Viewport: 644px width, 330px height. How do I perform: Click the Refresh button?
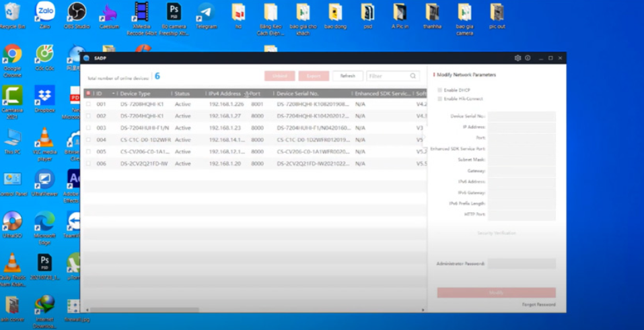pyautogui.click(x=347, y=76)
